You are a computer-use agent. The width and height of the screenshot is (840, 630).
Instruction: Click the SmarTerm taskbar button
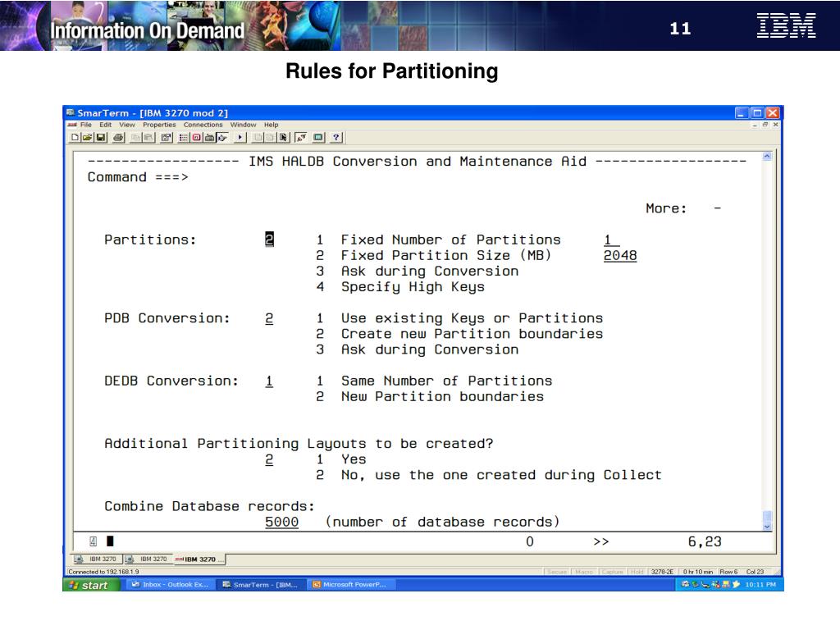(x=261, y=584)
